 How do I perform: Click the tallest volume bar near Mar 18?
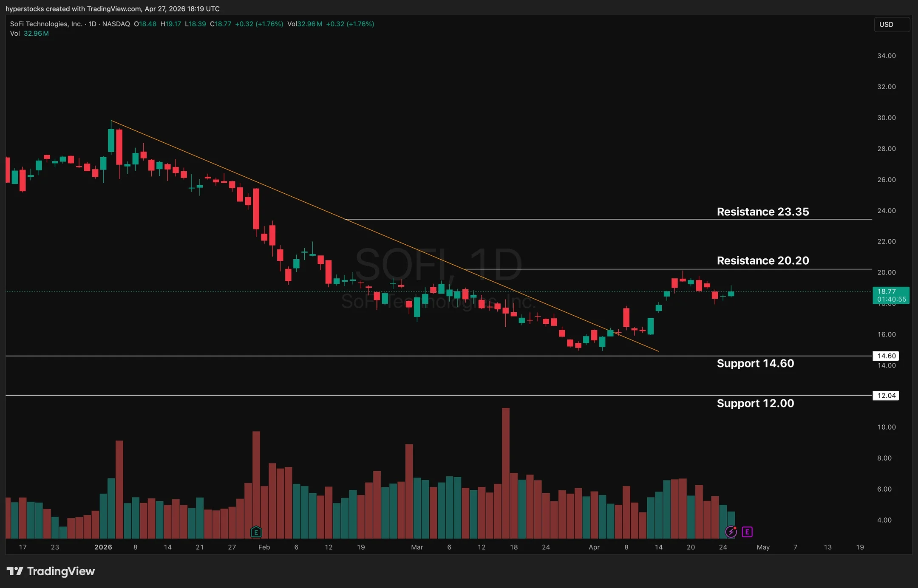pyautogui.click(x=506, y=473)
